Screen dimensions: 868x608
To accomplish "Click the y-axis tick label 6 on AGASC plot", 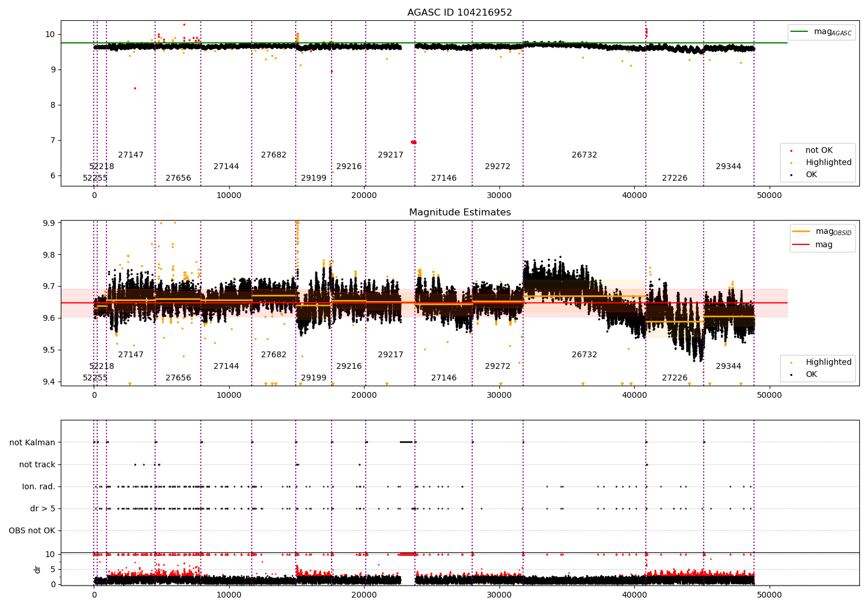I will [53, 175].
